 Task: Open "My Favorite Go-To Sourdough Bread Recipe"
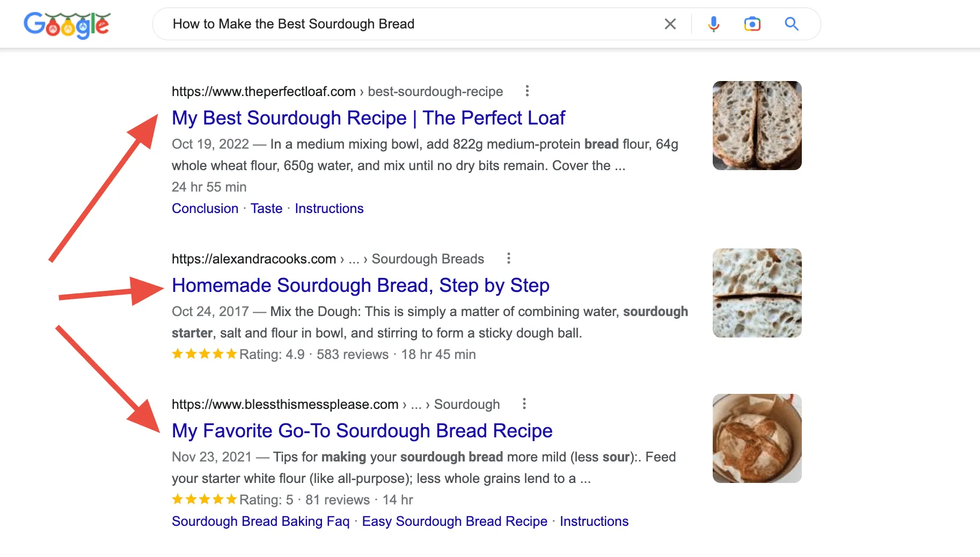[362, 430]
